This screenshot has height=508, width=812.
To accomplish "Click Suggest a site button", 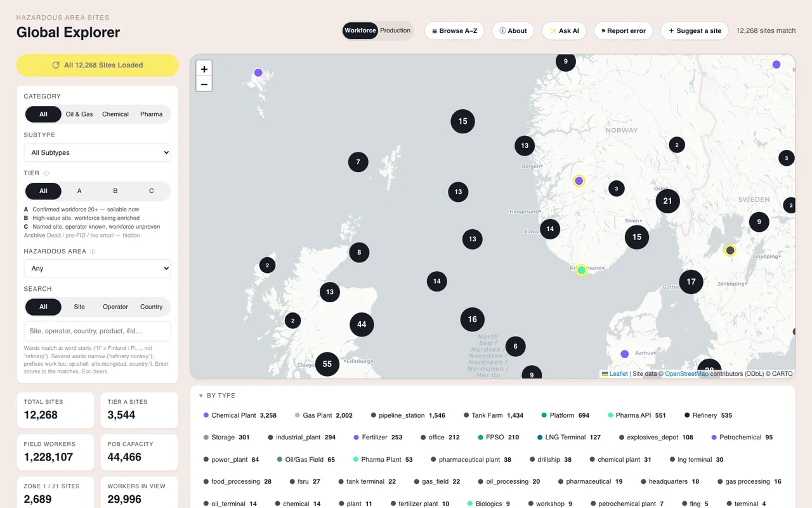I will 695,30.
